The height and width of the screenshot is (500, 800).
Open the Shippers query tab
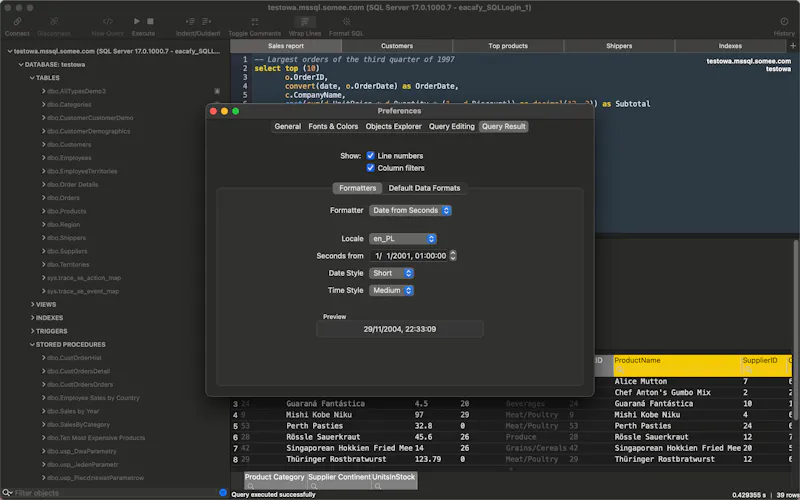[x=619, y=46]
